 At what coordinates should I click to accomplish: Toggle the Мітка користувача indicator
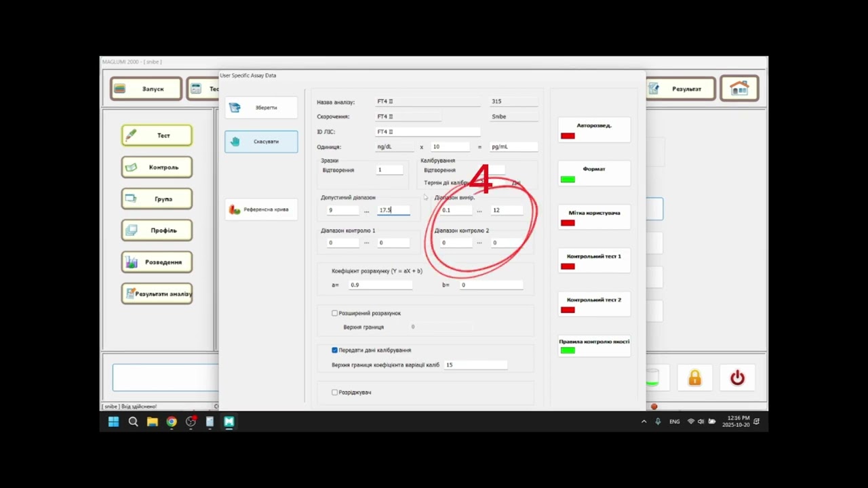pos(594,217)
